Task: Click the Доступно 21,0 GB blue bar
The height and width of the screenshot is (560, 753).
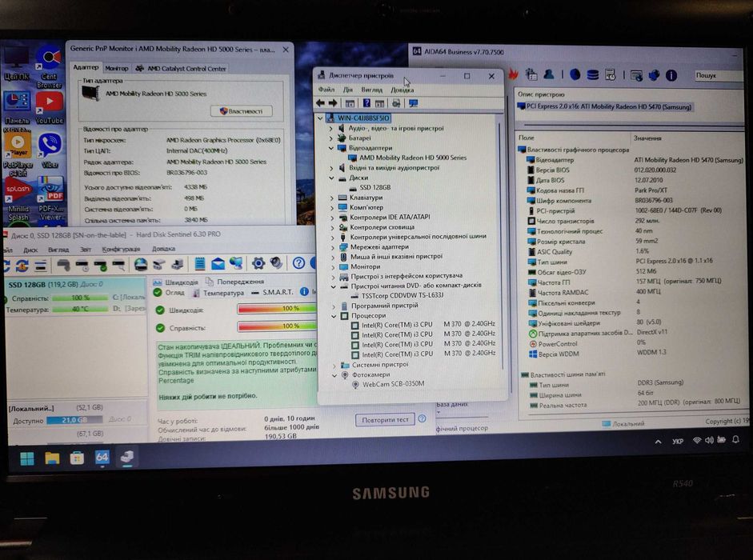Action: point(75,420)
